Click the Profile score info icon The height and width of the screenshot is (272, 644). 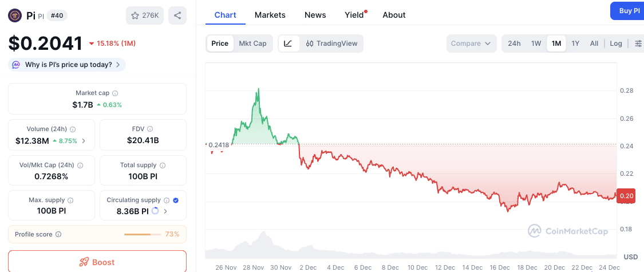[x=58, y=234]
